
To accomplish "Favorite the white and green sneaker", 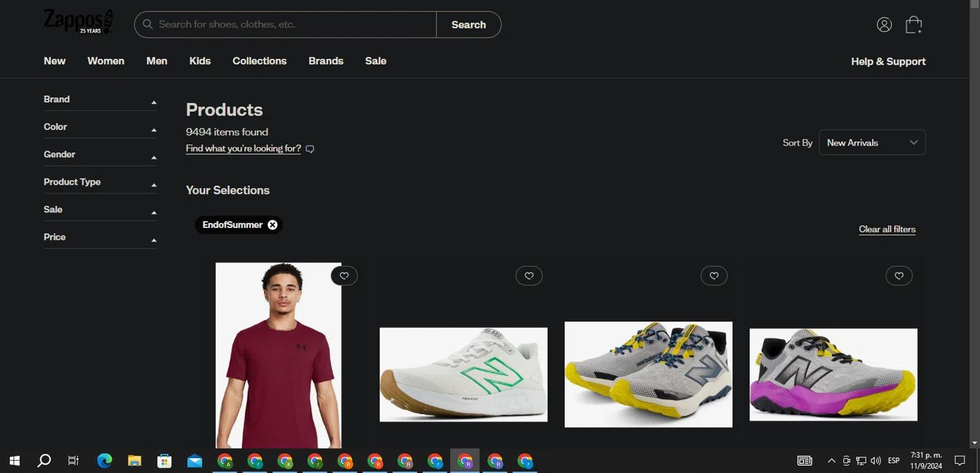I will [529, 276].
